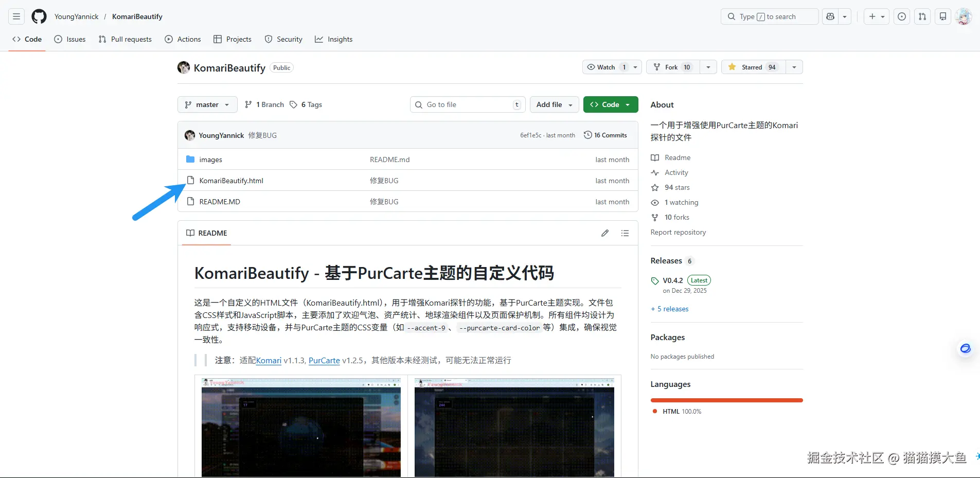View the 16 Commits history
Viewport: 980px width, 478px height.
(605, 135)
